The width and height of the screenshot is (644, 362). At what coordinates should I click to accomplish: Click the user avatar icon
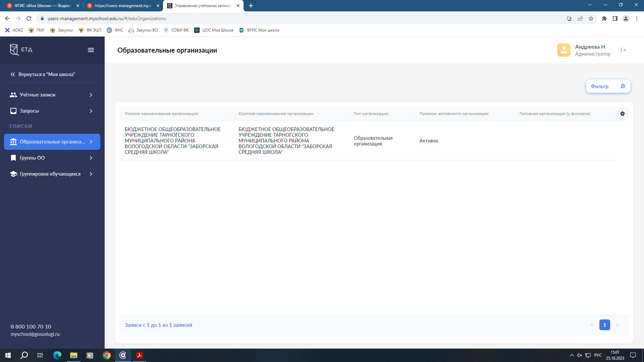563,50
